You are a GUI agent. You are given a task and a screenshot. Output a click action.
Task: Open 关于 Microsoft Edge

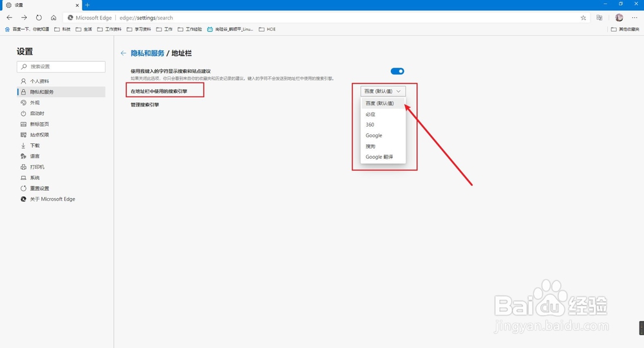click(61, 199)
